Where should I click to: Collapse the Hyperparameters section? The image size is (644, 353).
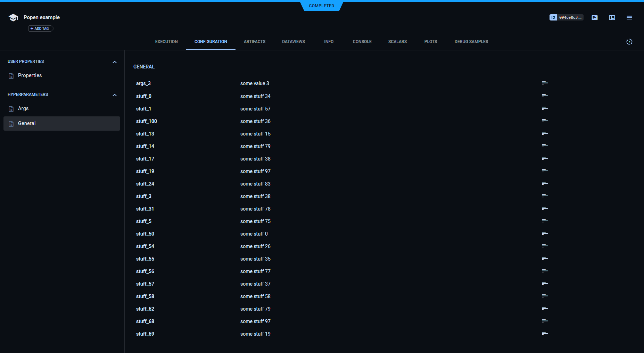pos(115,95)
